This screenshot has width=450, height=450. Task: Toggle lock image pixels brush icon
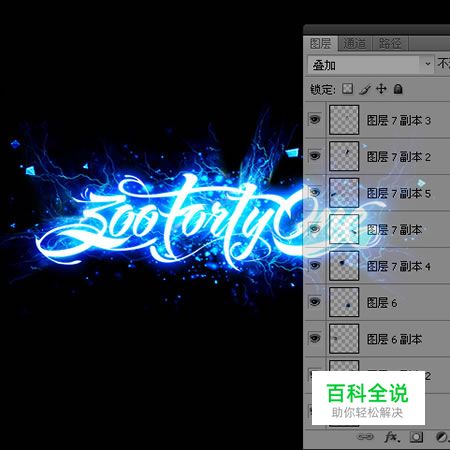[x=365, y=89]
